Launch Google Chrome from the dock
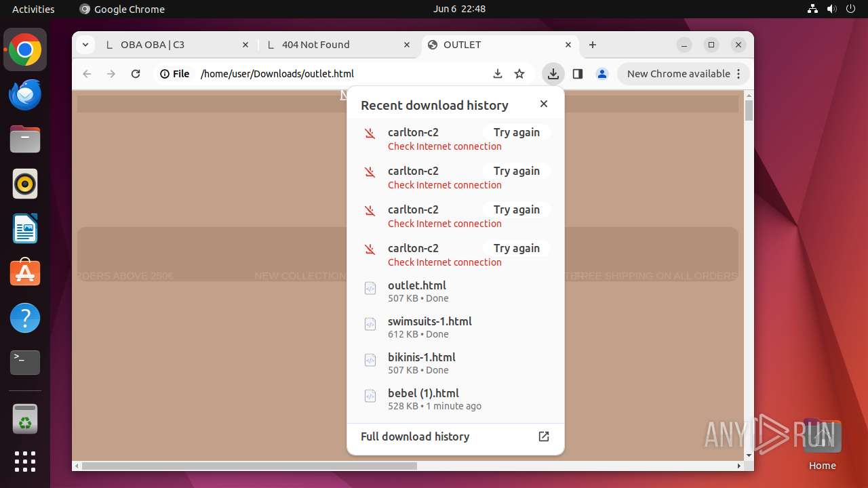 tap(25, 50)
